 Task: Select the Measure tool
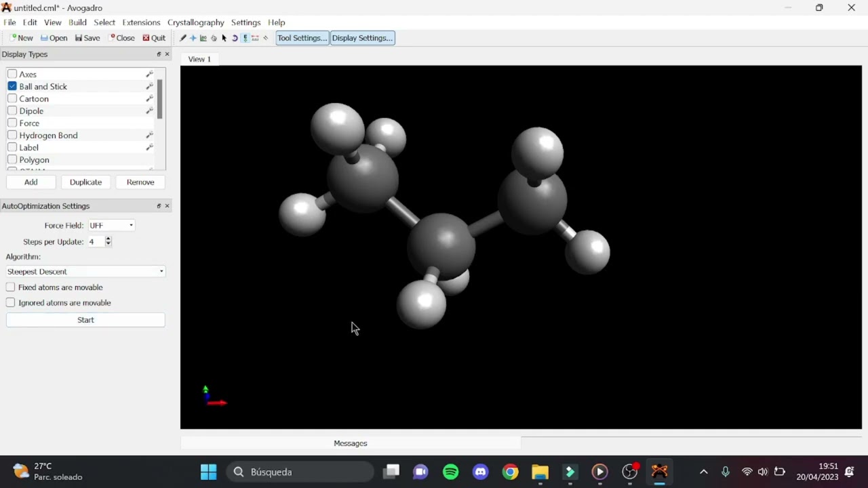point(256,38)
